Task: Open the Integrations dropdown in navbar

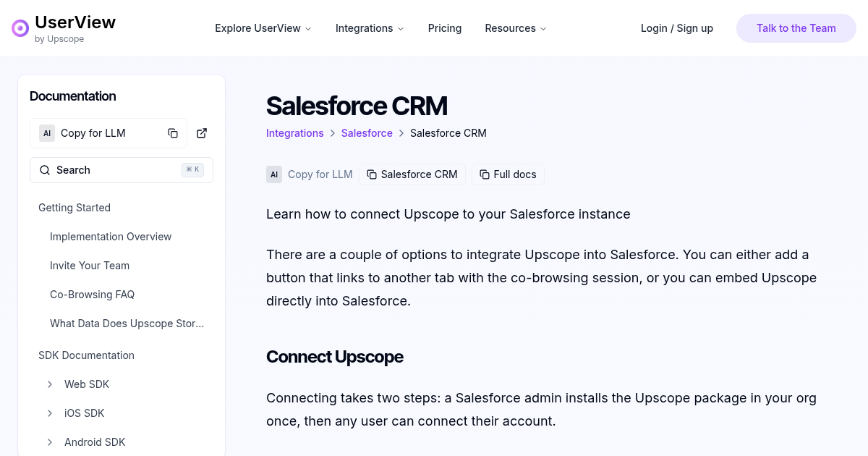Action: coord(370,28)
